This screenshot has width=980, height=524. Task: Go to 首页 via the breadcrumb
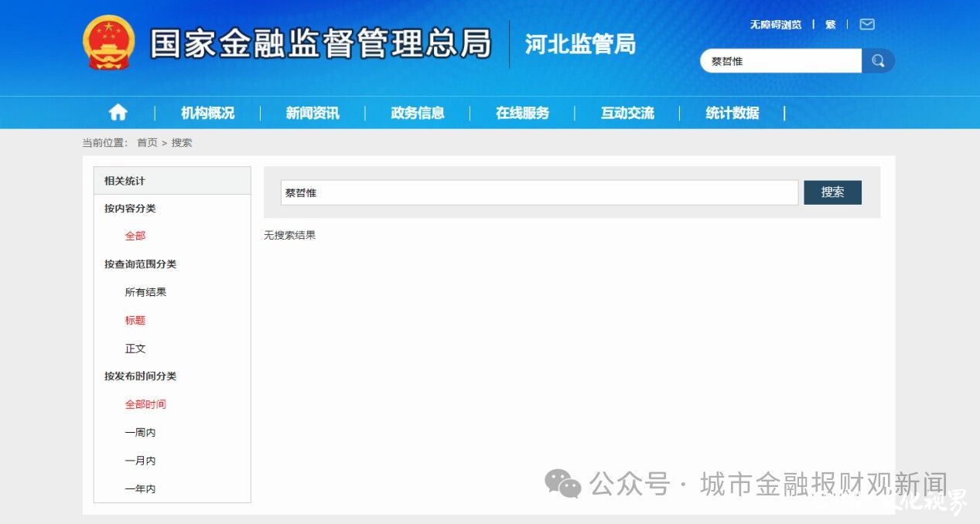(146, 142)
